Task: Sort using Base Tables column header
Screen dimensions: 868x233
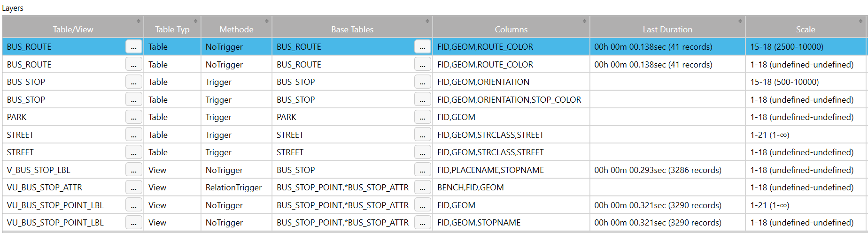Action: [x=352, y=29]
